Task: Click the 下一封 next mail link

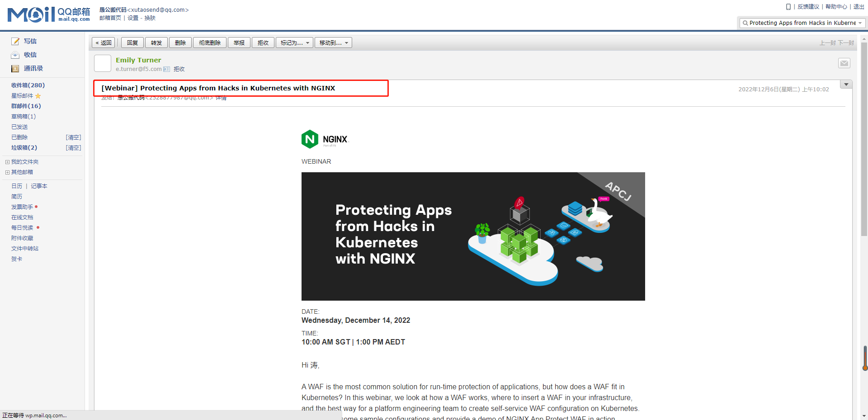Action: click(x=846, y=43)
